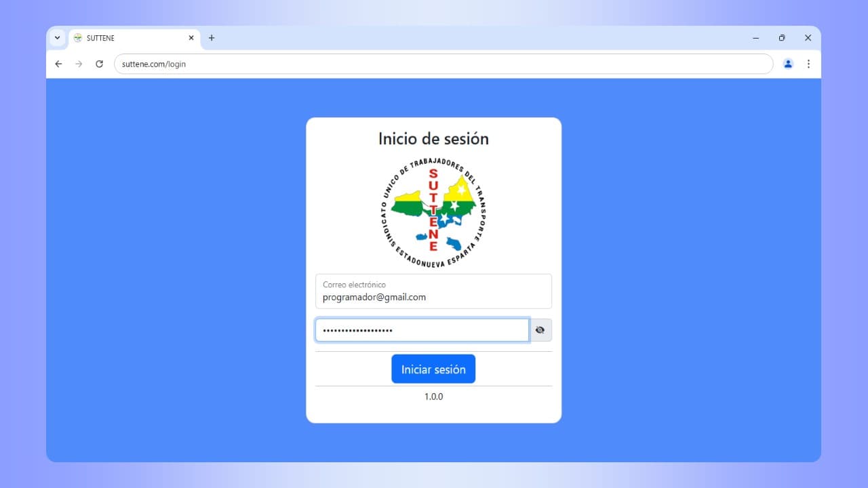Select the Correo electrónico email field
The height and width of the screenshot is (488, 868).
pos(433,297)
